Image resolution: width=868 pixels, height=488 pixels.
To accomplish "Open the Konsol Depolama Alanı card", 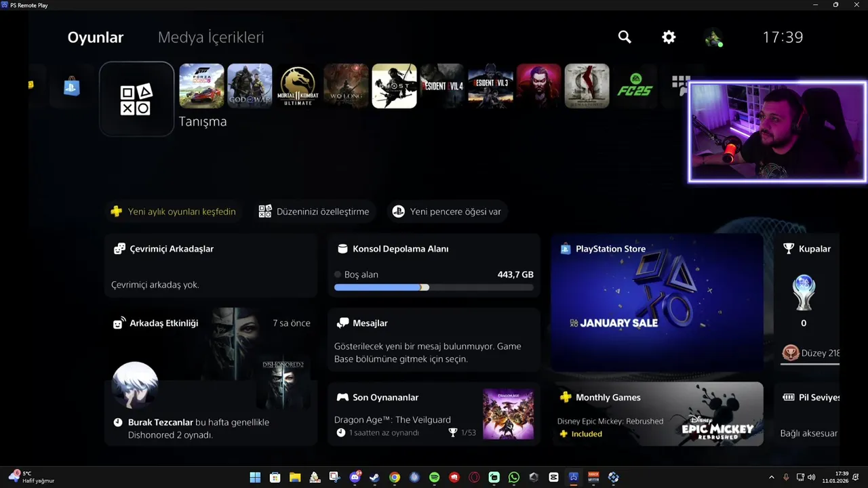I will pos(434,266).
